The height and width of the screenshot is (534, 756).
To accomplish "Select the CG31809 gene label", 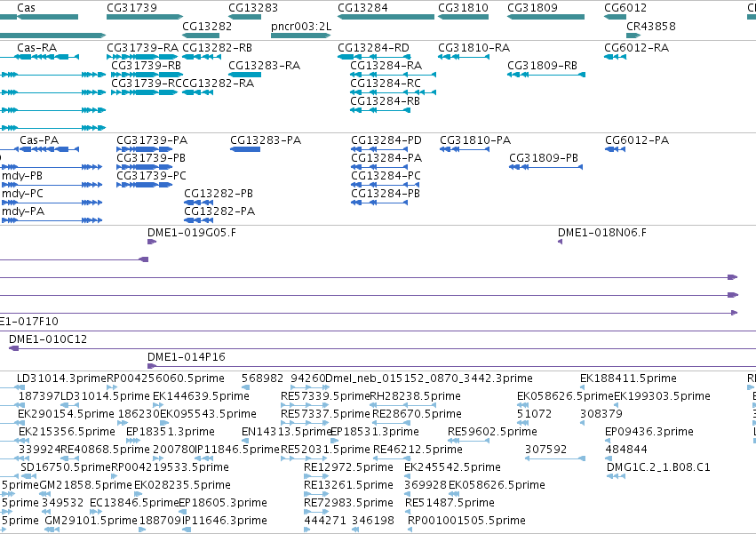I will pyautogui.click(x=532, y=8).
